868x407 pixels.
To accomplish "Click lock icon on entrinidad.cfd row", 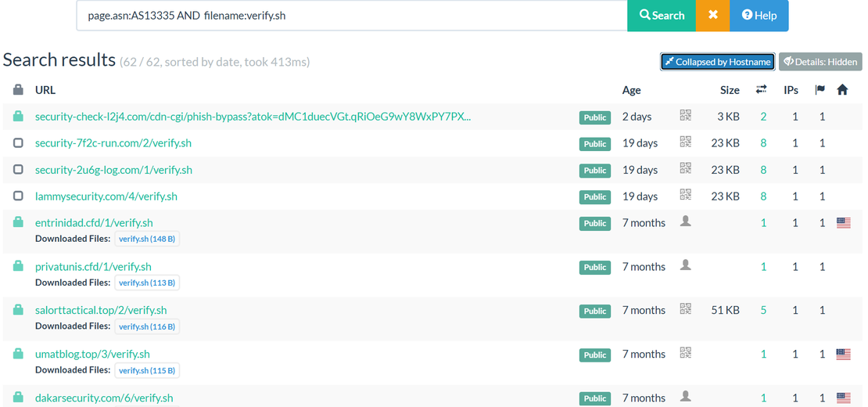I will point(18,222).
